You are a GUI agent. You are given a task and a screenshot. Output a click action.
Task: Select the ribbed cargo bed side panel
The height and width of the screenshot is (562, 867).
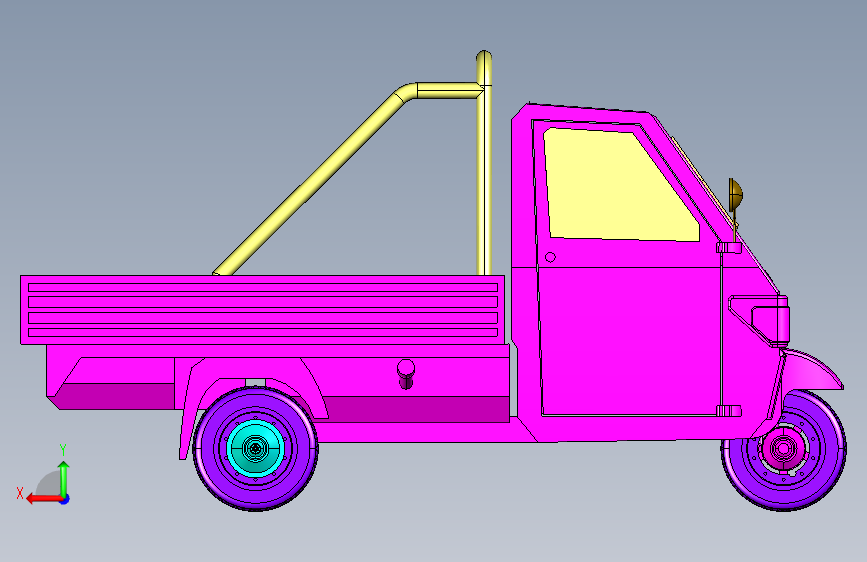point(263,310)
